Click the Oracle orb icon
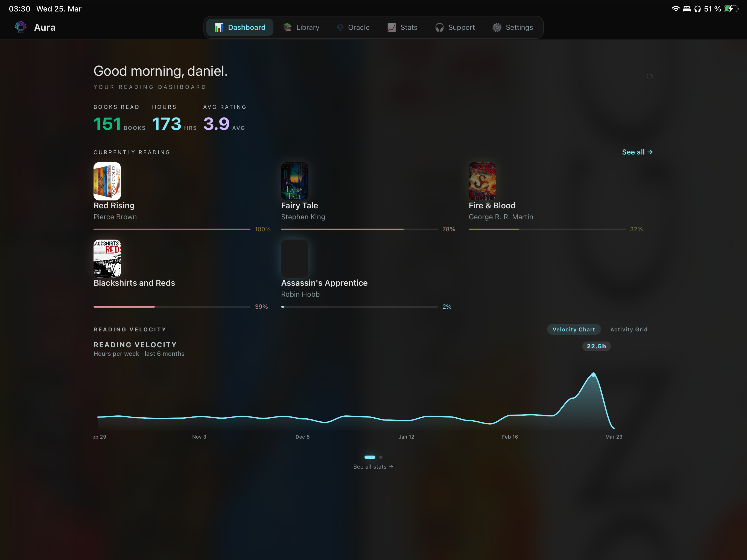 click(340, 27)
